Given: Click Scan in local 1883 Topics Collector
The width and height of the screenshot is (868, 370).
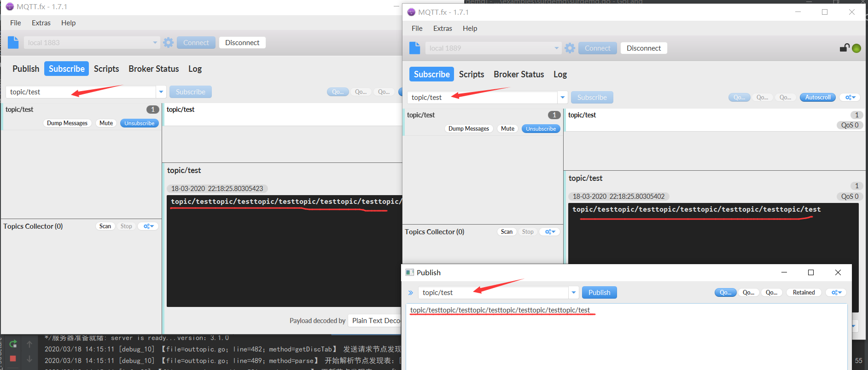Looking at the screenshot, I should [105, 226].
